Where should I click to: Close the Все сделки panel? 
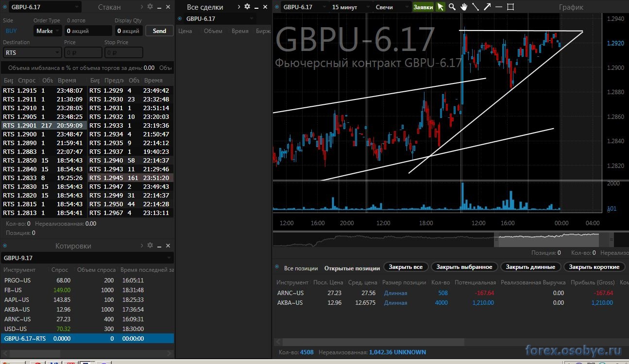coord(265,7)
